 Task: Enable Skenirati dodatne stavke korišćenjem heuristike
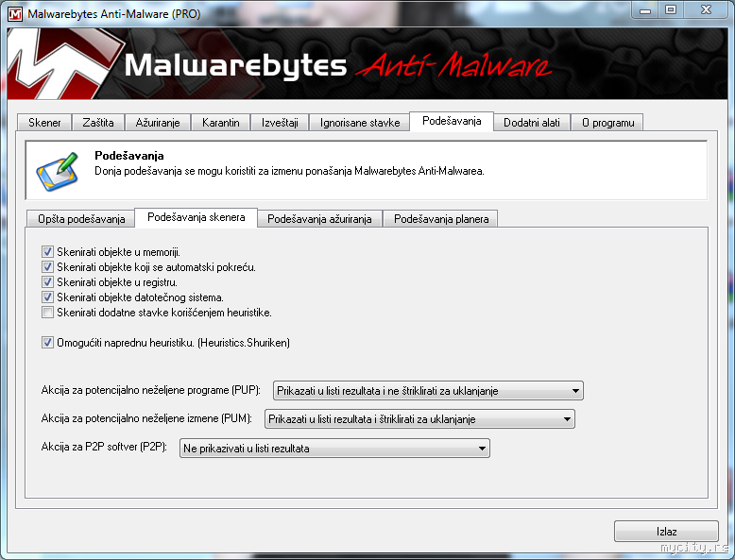coord(47,312)
